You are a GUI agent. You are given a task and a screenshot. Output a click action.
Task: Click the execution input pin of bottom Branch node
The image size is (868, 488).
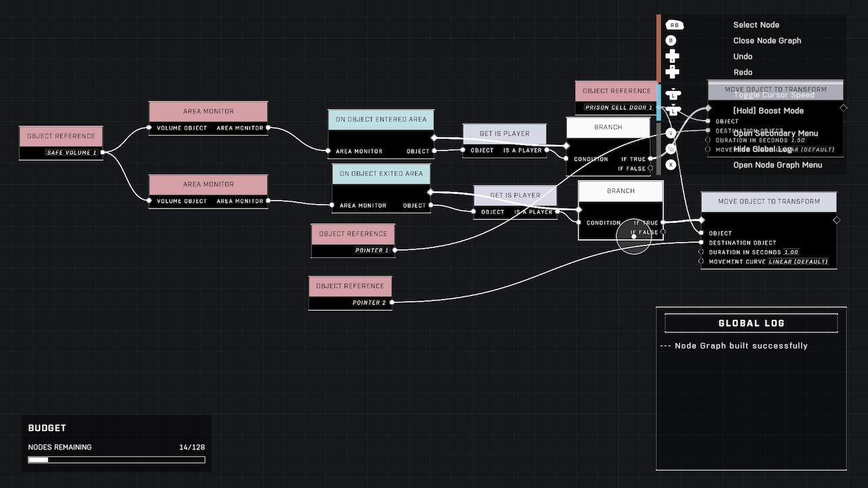click(578, 209)
